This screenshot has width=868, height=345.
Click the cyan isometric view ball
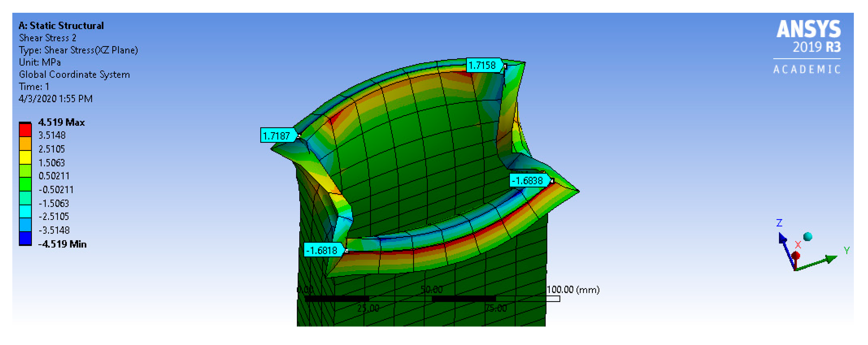pyautogui.click(x=808, y=237)
